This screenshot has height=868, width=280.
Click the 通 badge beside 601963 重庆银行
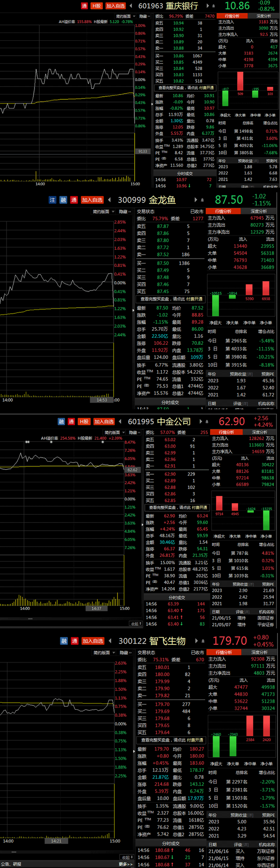pos(84,6)
